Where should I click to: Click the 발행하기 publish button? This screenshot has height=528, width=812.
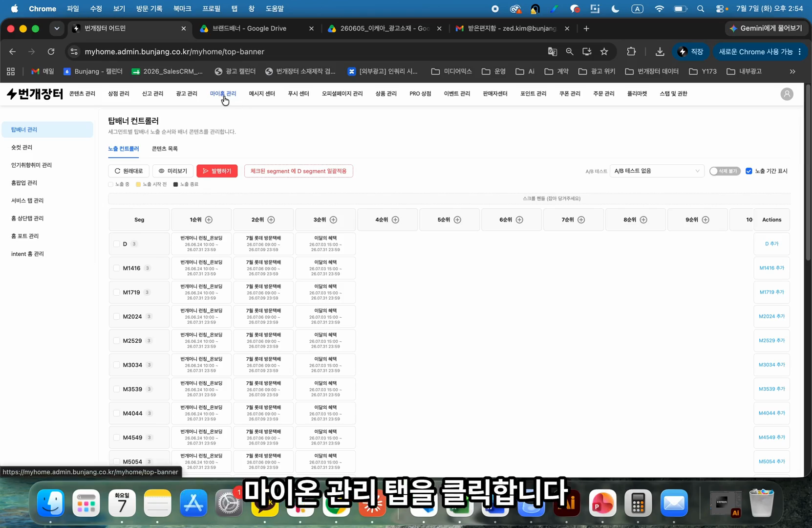coord(217,171)
